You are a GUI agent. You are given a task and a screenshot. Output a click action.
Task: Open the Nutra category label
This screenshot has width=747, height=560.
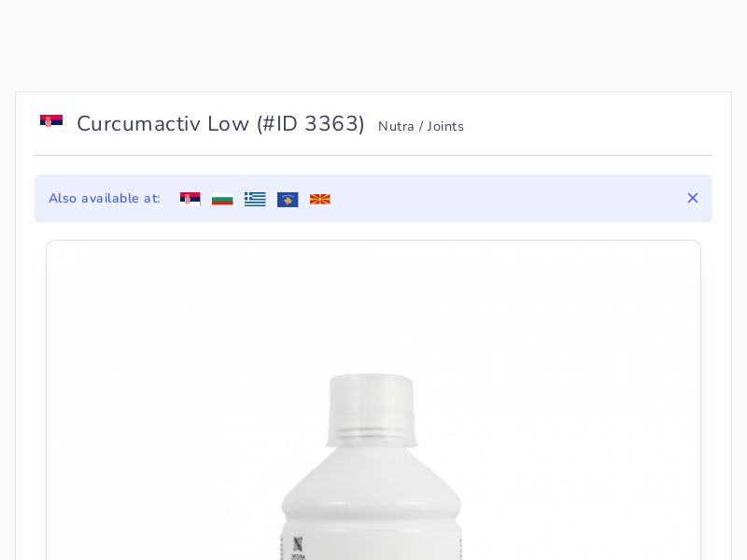tap(396, 127)
